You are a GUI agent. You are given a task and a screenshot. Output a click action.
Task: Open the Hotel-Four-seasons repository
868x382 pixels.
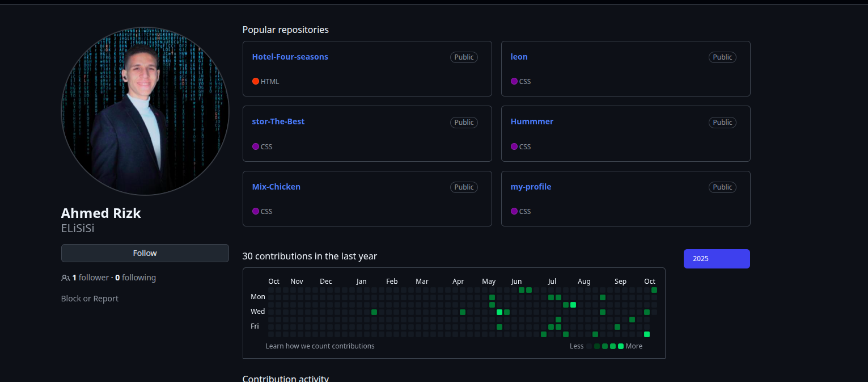pyautogui.click(x=290, y=57)
